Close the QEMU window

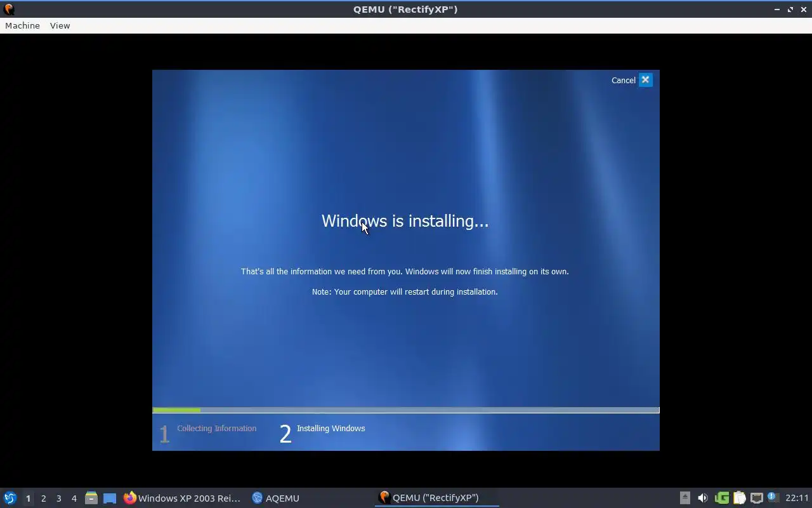pyautogui.click(x=804, y=10)
